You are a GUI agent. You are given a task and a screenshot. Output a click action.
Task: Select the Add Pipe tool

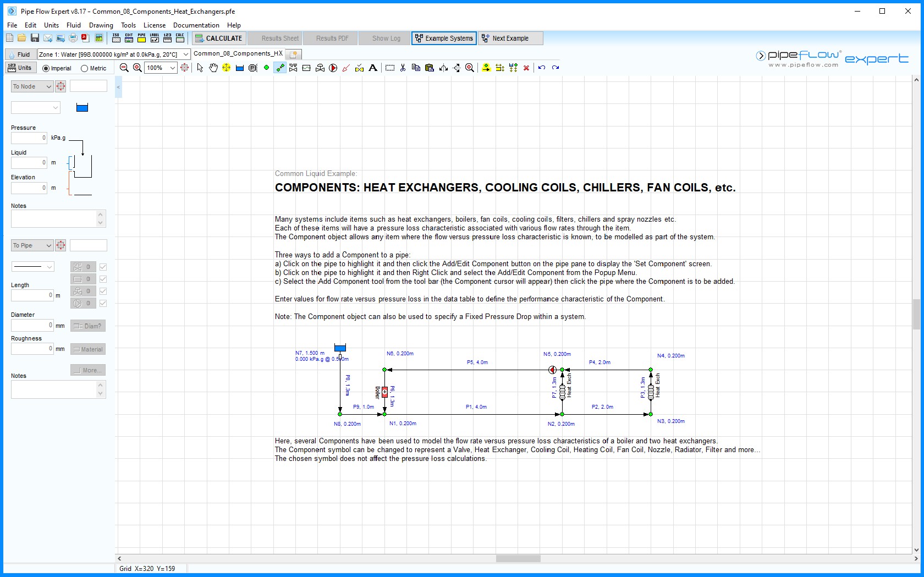click(x=280, y=68)
